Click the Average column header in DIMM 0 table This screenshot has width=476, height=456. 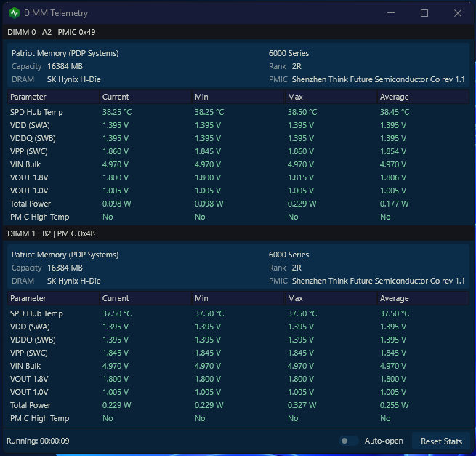[423, 97]
